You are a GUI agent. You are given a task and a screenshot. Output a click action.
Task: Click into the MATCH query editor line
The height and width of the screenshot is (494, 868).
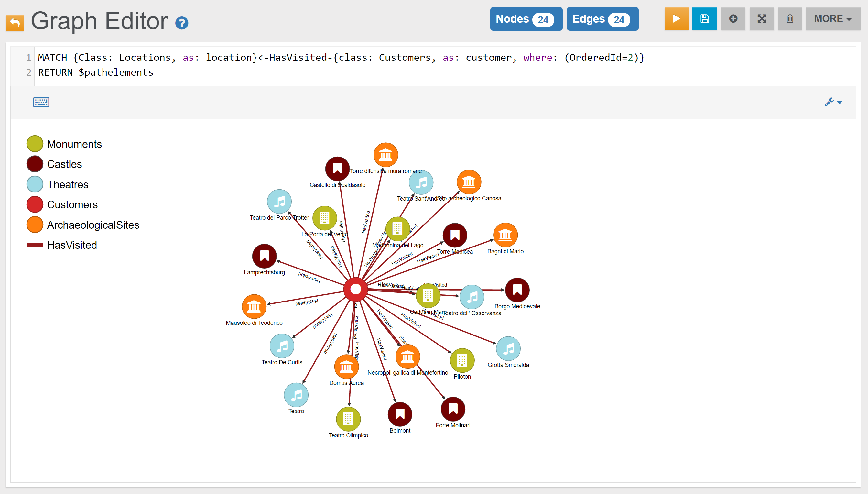click(x=339, y=58)
